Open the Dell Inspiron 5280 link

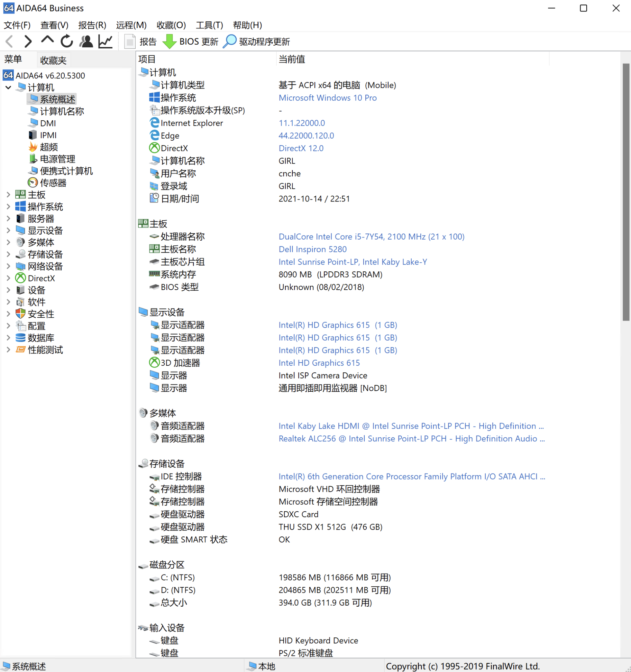[312, 249]
